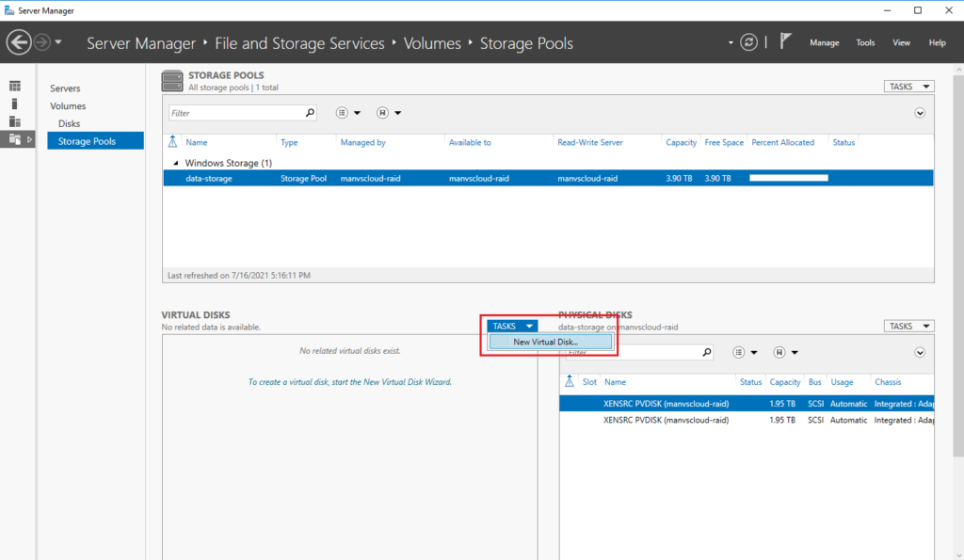Sort storage pools by Free Space column
Viewport: 964px width, 560px height.
point(724,143)
